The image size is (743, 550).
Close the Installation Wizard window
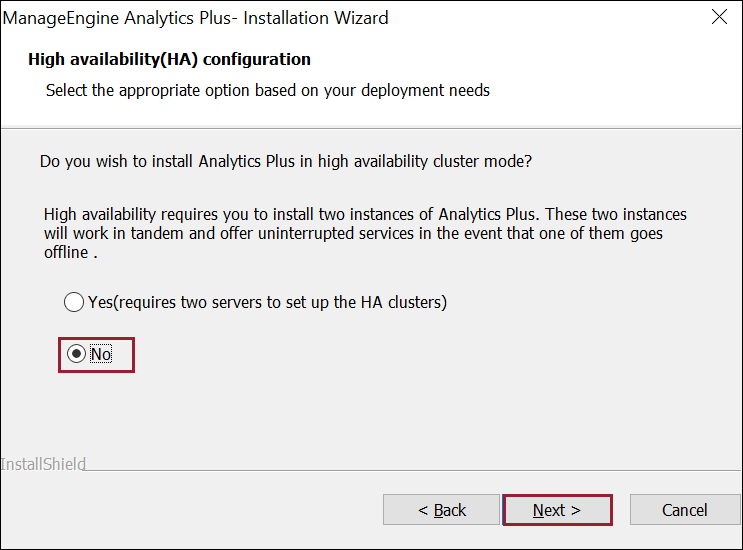click(x=718, y=17)
